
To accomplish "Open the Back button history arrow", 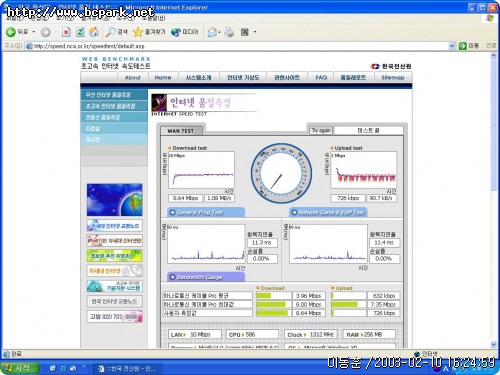I will point(34,32).
